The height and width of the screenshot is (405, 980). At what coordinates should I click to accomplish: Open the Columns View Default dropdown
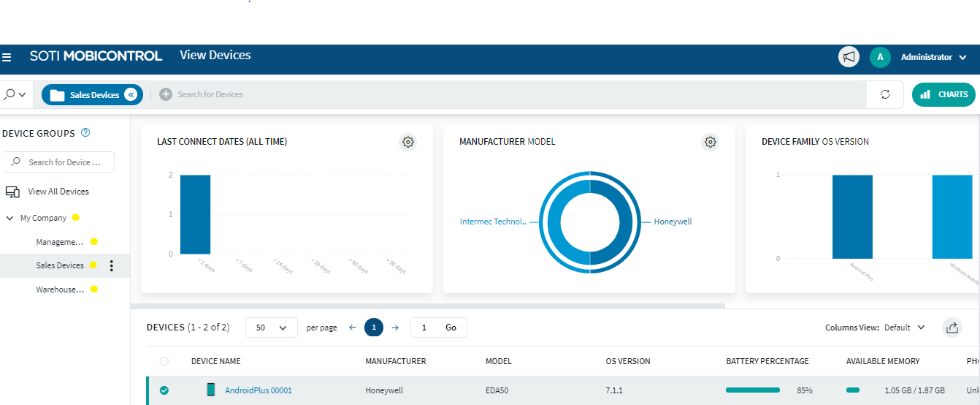(905, 328)
